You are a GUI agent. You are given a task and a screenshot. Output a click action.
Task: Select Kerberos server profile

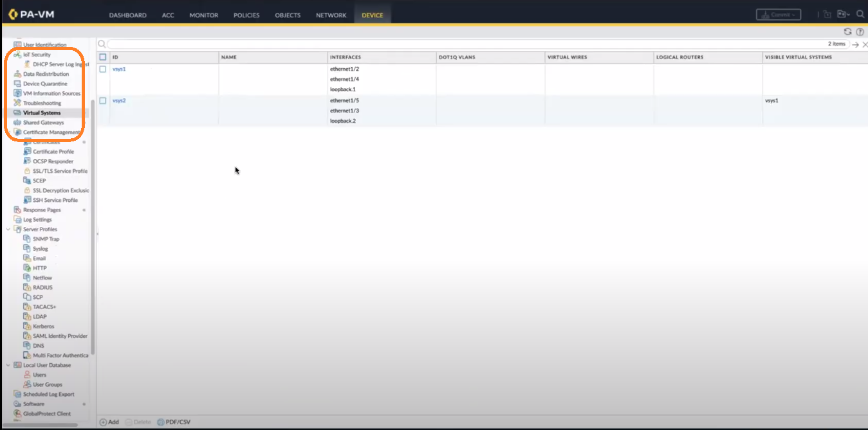(44, 326)
